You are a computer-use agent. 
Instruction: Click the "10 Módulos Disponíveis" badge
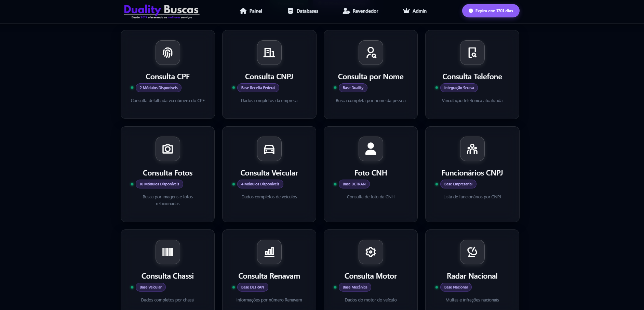[159, 184]
